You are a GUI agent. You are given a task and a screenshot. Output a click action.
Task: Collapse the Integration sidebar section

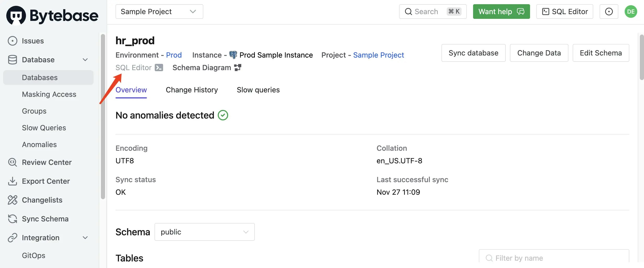[x=85, y=238]
